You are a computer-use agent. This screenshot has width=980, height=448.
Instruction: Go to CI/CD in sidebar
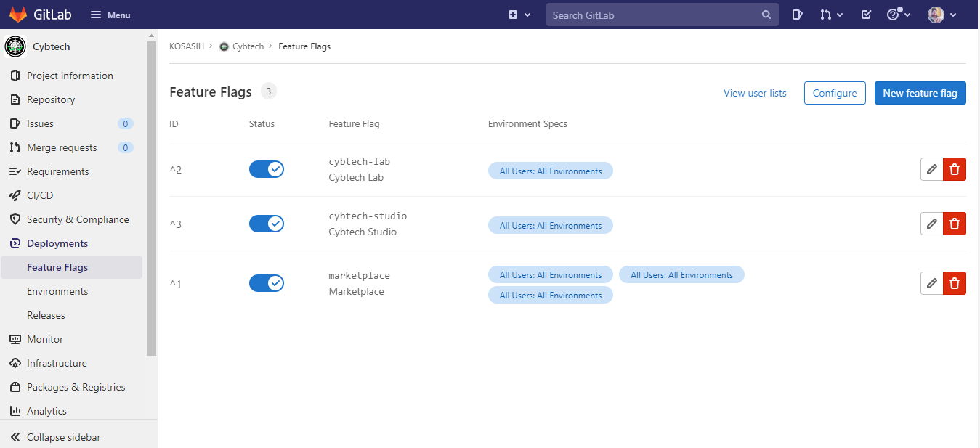40,195
